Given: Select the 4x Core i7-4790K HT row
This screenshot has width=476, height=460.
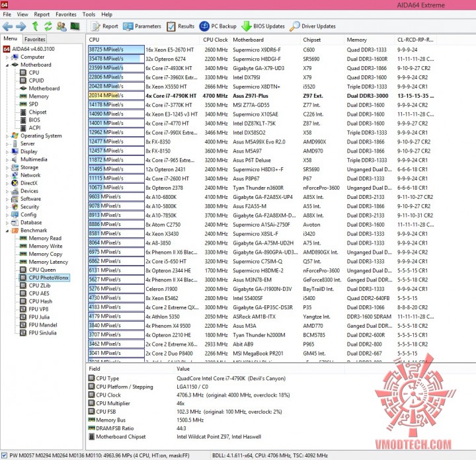Looking at the screenshot, I should pyautogui.click(x=261, y=96).
